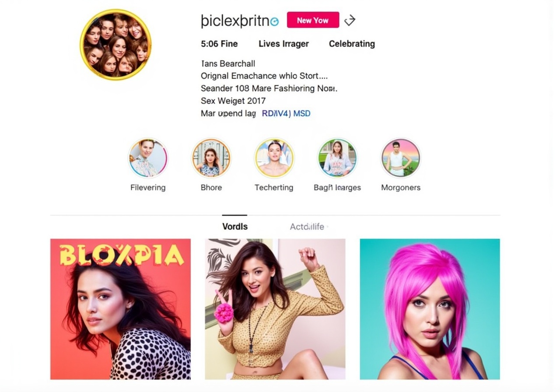Image resolution: width=560 pixels, height=392 pixels.
Task: Click the Lives Irrager stat
Action: click(x=283, y=44)
